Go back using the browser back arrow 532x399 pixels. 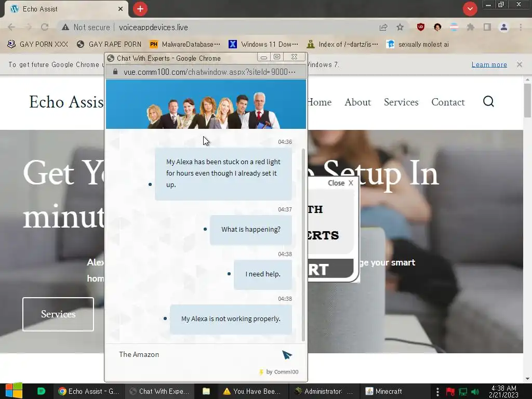[11, 27]
